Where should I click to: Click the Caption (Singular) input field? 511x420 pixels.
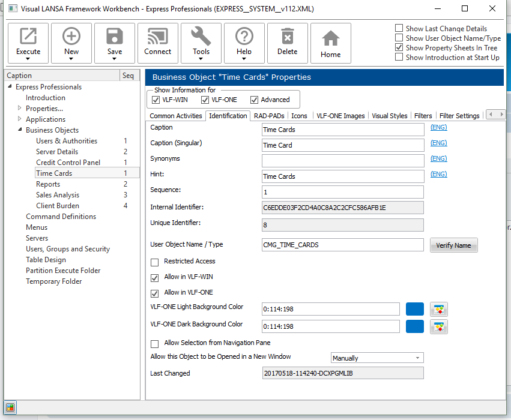tap(343, 145)
